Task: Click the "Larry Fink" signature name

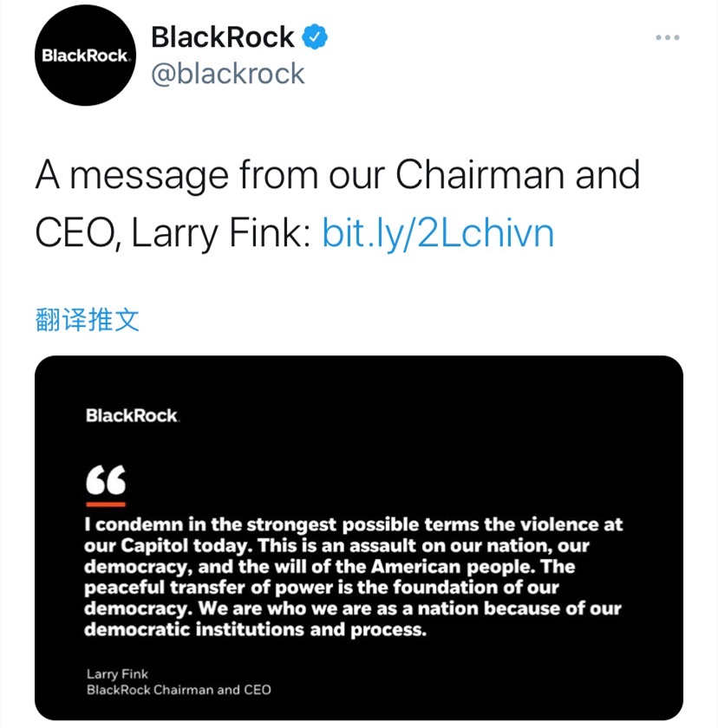Action: [117, 673]
